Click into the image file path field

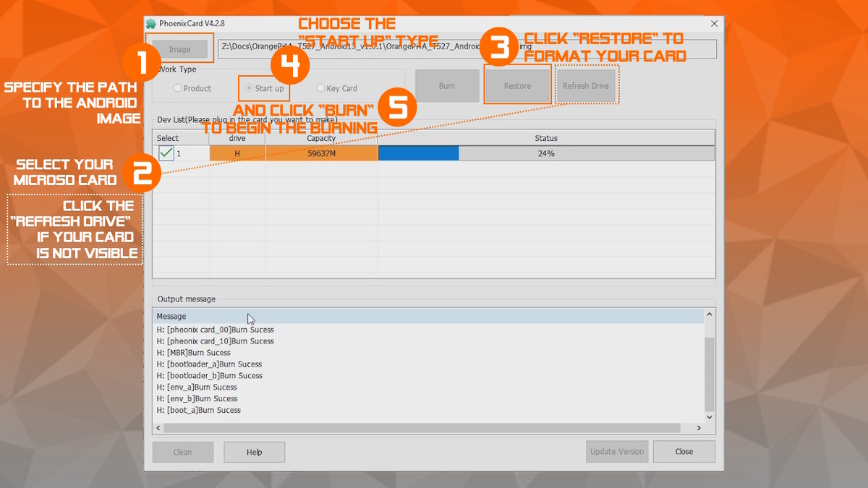point(467,48)
